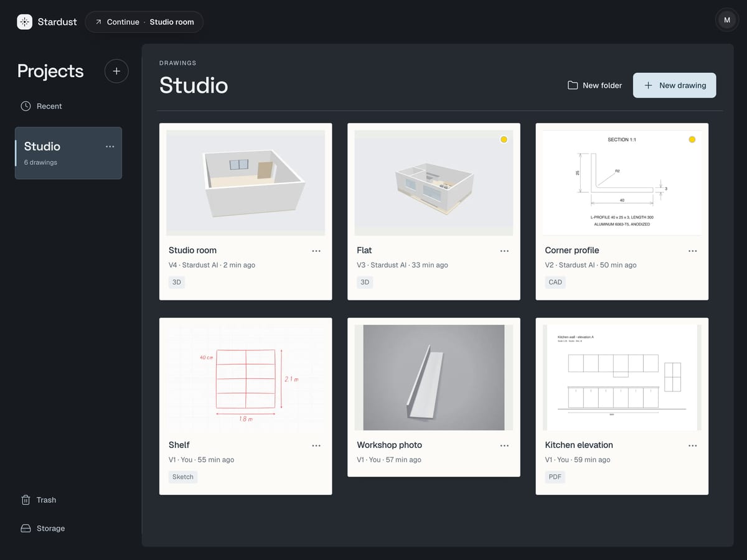Viewport: 747px width, 560px height.
Task: Open more options for Workshop photo
Action: (x=504, y=446)
